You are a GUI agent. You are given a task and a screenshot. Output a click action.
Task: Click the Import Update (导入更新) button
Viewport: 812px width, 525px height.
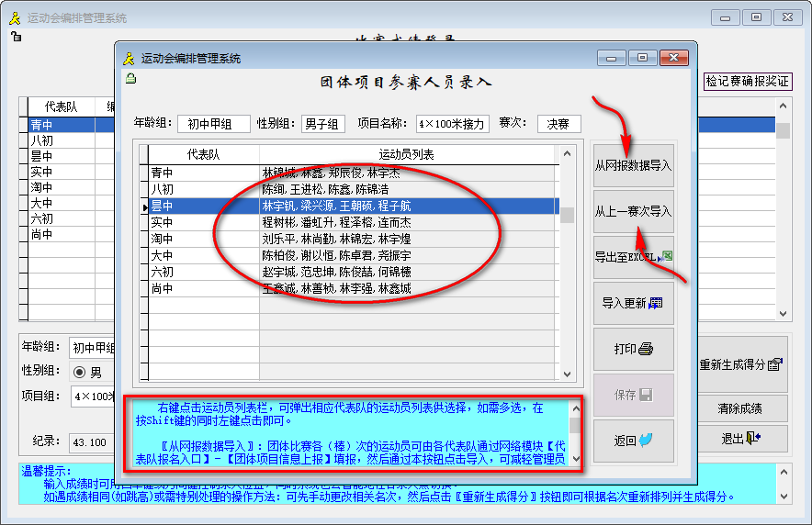tap(633, 304)
